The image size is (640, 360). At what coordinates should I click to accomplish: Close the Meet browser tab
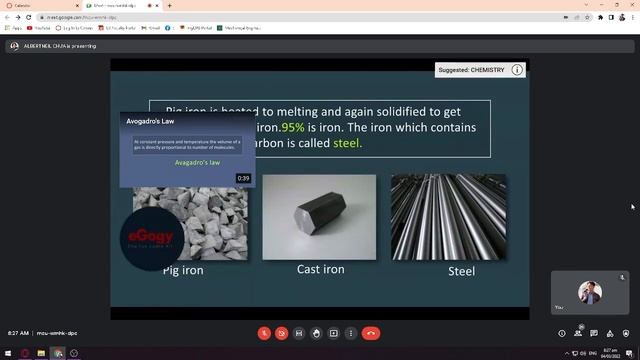point(157,6)
